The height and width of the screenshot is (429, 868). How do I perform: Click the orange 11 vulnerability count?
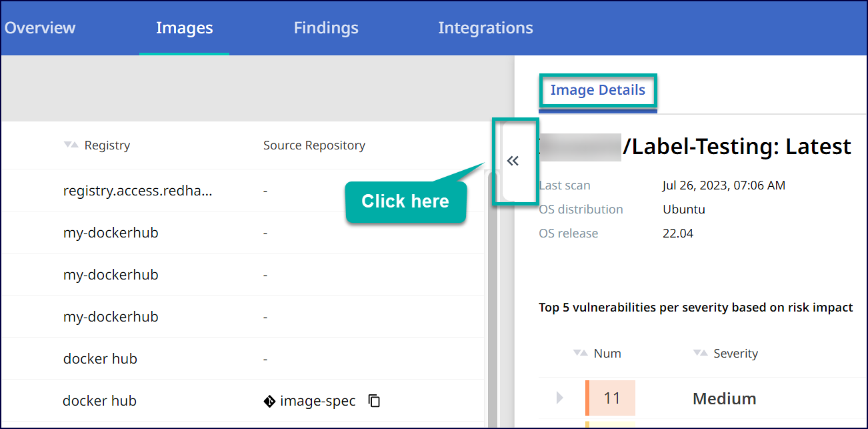(x=611, y=398)
